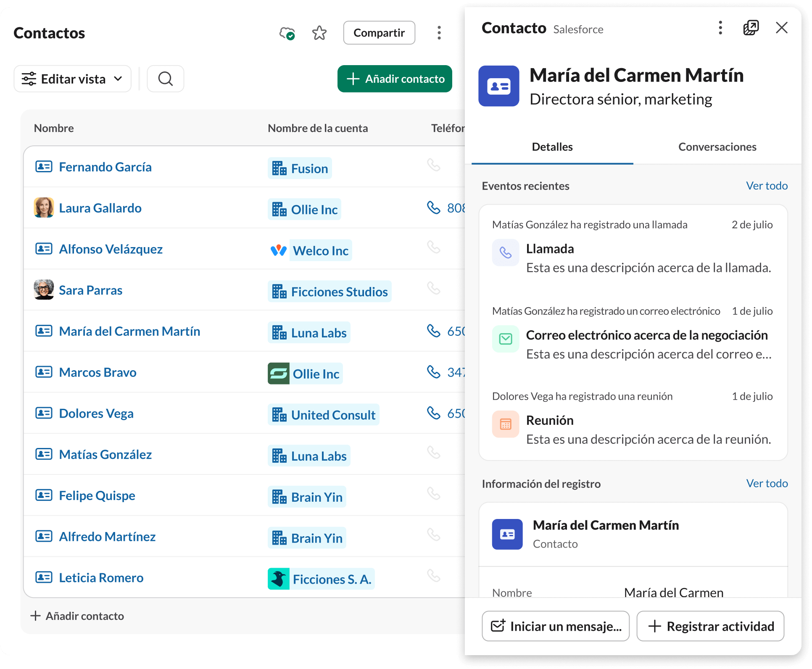Open Contactos list more options menu

[439, 33]
